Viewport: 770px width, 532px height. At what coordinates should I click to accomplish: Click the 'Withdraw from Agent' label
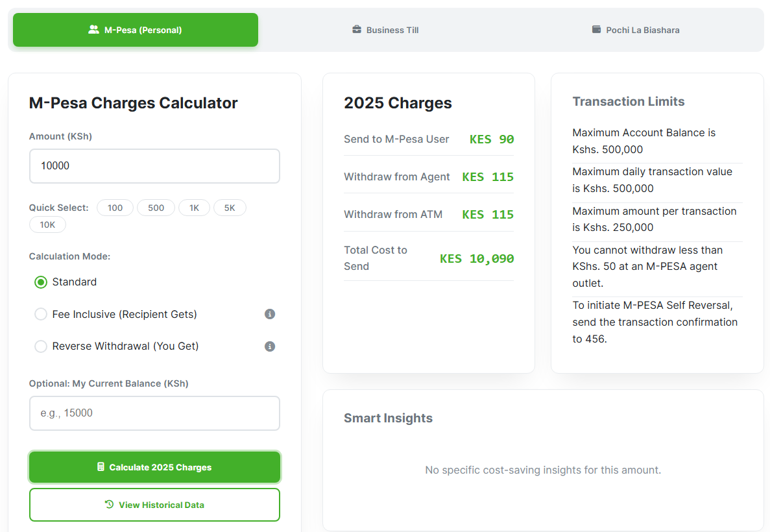click(x=397, y=177)
